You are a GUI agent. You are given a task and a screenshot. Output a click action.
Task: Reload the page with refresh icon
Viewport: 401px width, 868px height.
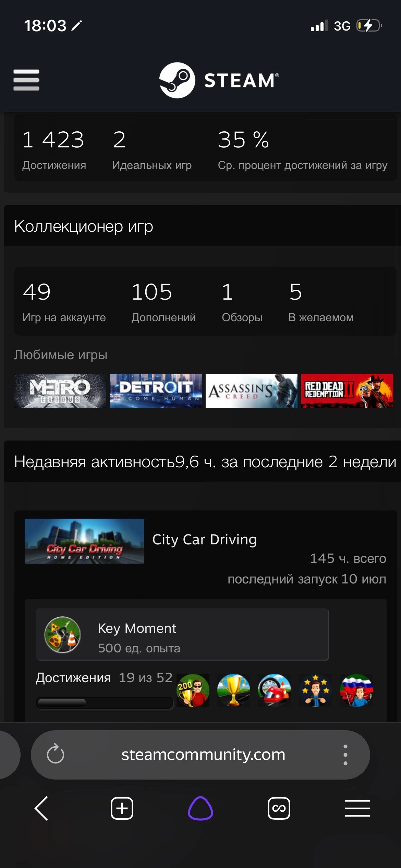pos(56,755)
